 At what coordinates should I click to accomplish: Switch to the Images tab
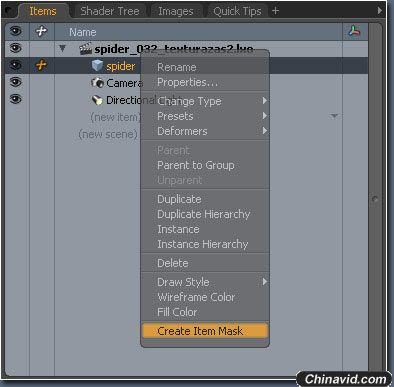point(176,11)
